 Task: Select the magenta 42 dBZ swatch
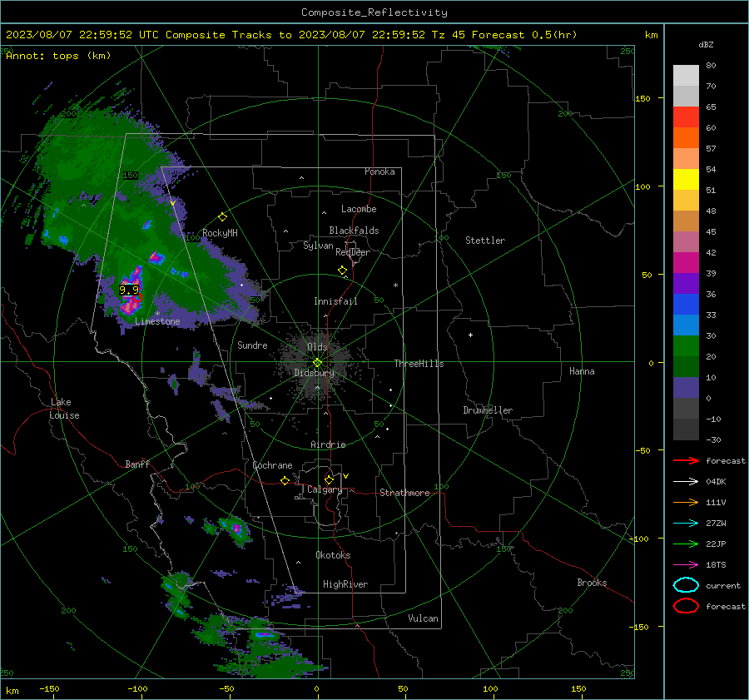[x=686, y=262]
